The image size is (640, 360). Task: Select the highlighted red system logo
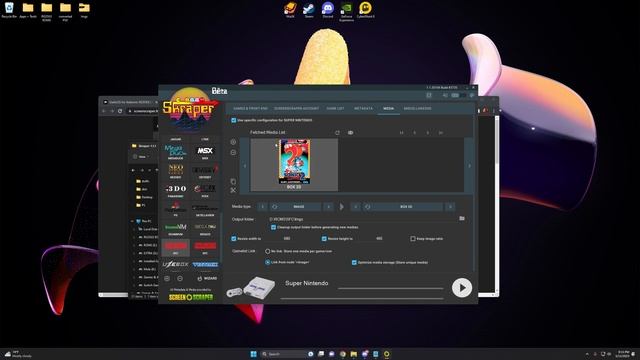point(176,246)
